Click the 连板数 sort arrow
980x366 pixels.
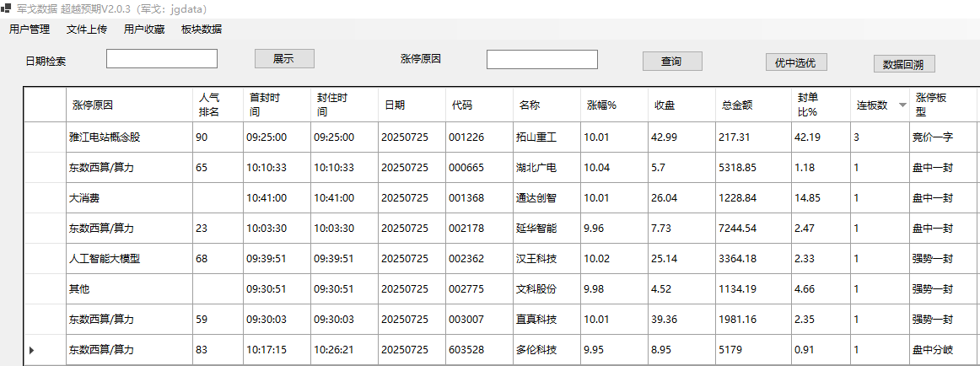pyautogui.click(x=902, y=105)
